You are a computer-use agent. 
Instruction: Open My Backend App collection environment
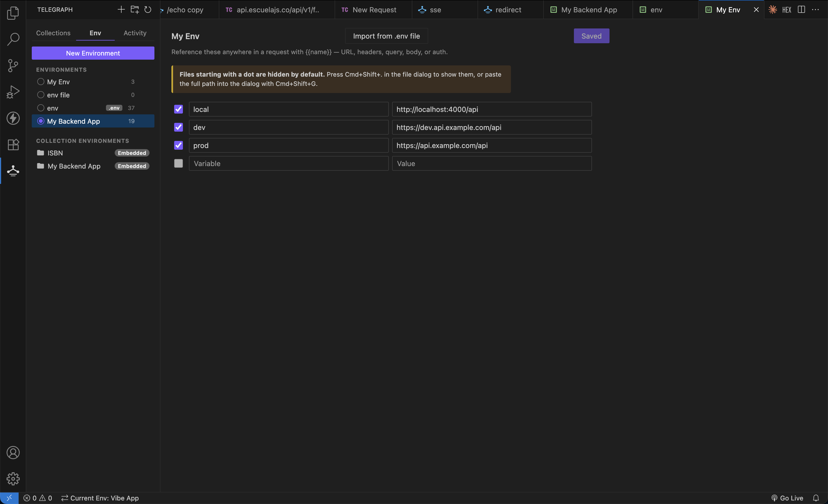(x=93, y=166)
